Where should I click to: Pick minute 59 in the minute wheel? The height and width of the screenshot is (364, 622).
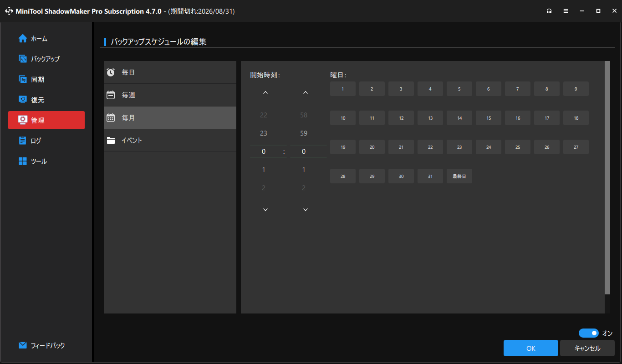pyautogui.click(x=304, y=133)
